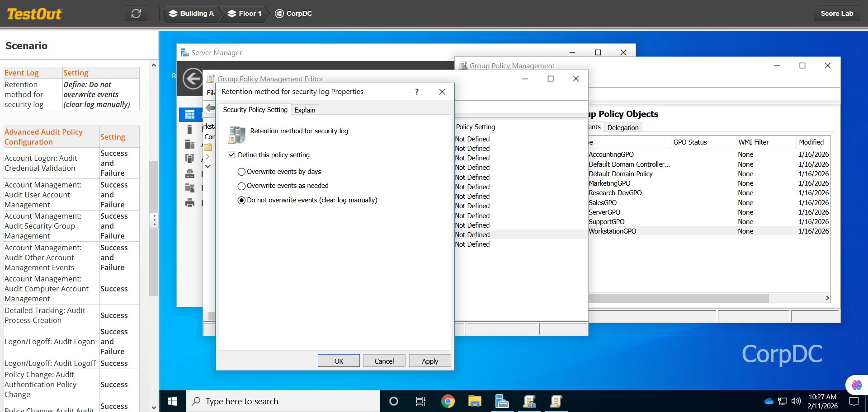The image size is (868, 412).
Task: Open the Building A navigation dropdown
Action: [x=191, y=14]
